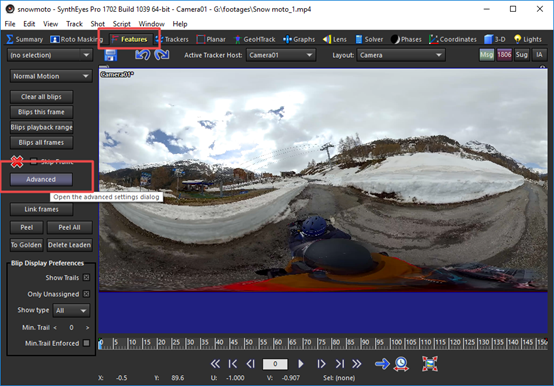Step forward one frame

(x=321, y=364)
